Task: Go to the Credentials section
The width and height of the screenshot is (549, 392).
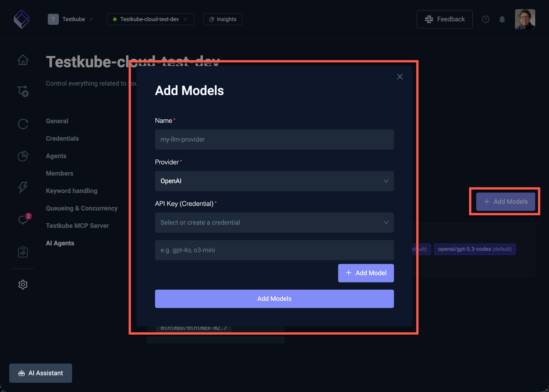Action: [x=62, y=138]
